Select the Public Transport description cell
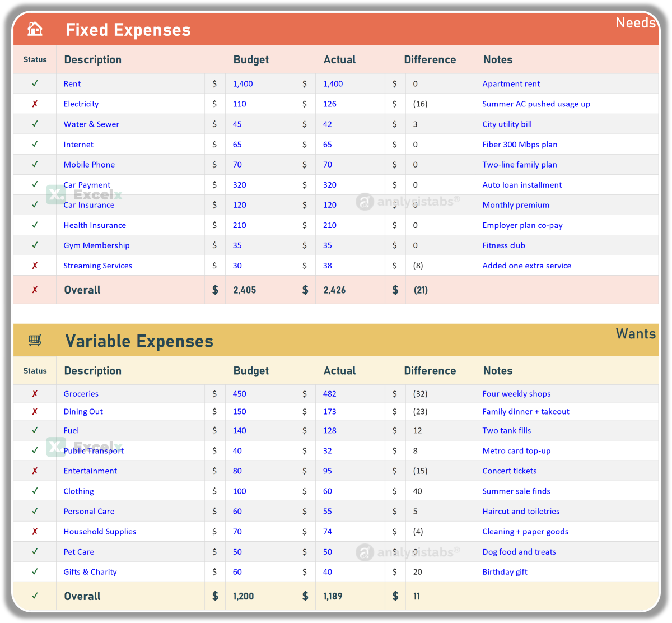This screenshot has height=623, width=672. coord(130,450)
